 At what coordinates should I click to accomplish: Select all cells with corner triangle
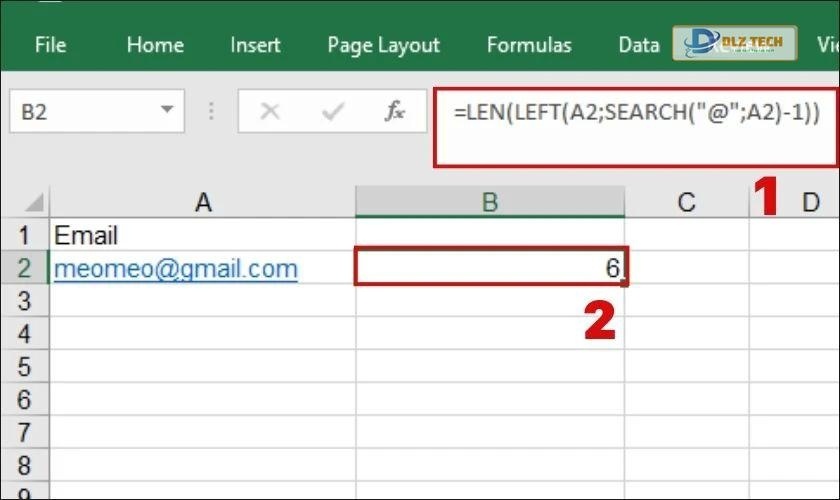point(33,202)
